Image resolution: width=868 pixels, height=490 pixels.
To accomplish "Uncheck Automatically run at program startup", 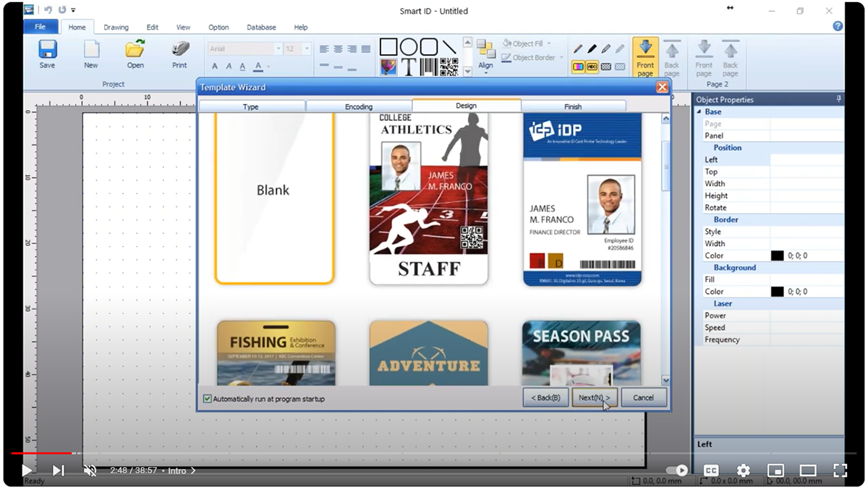I will (x=208, y=398).
